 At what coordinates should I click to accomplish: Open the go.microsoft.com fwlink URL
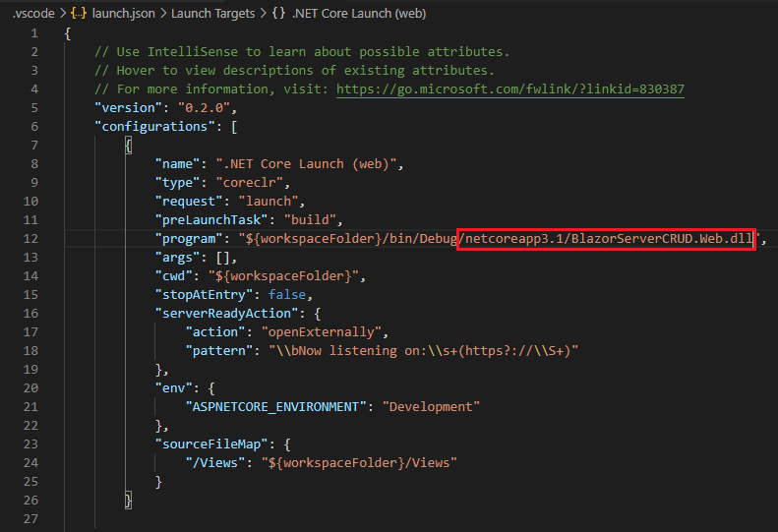(x=509, y=89)
